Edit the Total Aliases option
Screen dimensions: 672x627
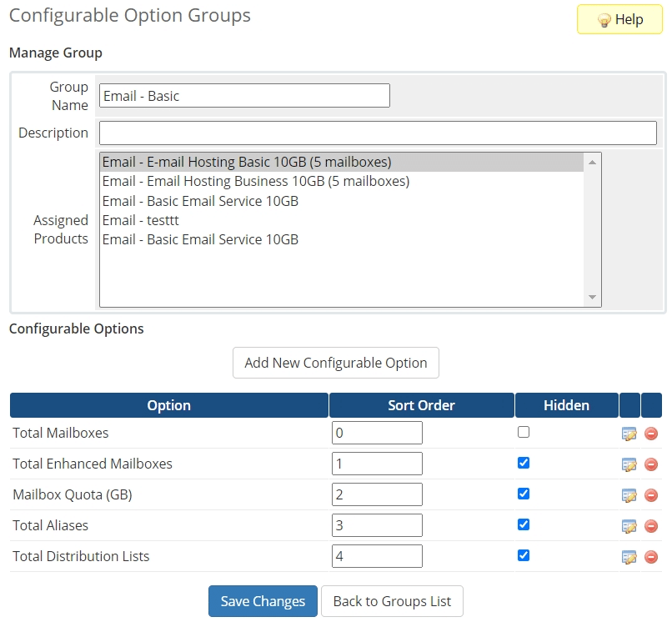coord(629,526)
